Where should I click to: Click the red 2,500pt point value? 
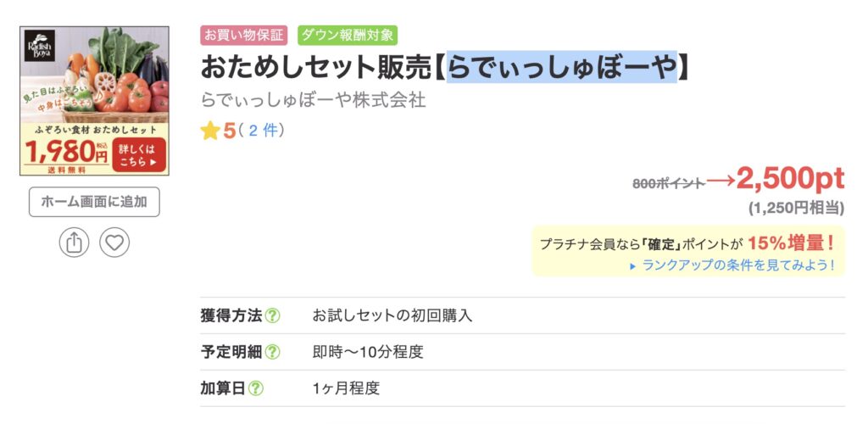790,178
